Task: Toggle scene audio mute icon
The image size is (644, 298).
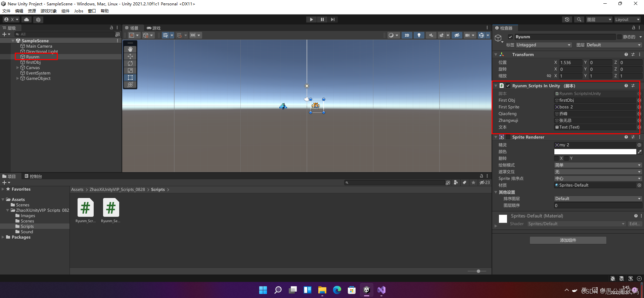Action: 431,35
